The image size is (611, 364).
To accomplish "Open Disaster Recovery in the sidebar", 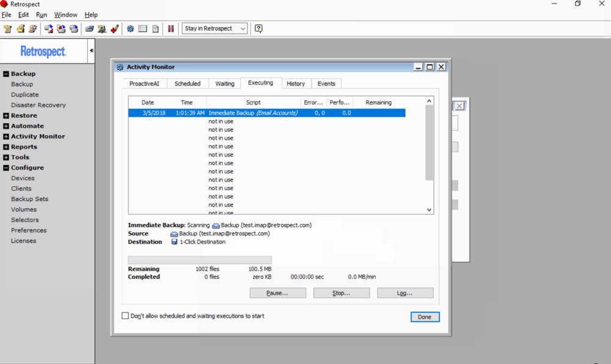I will click(x=38, y=105).
